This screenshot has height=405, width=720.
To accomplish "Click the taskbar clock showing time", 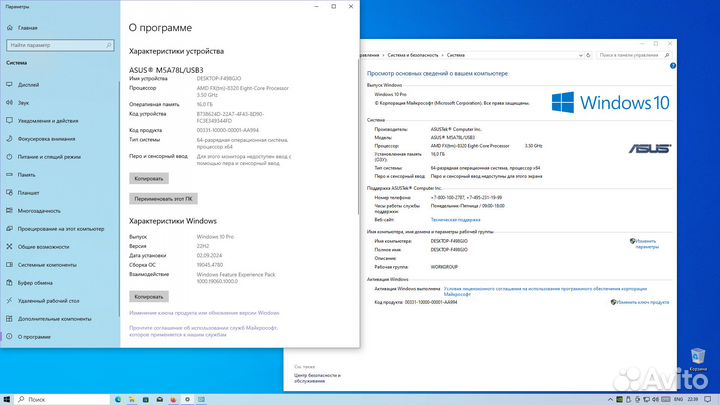I will 692,399.
